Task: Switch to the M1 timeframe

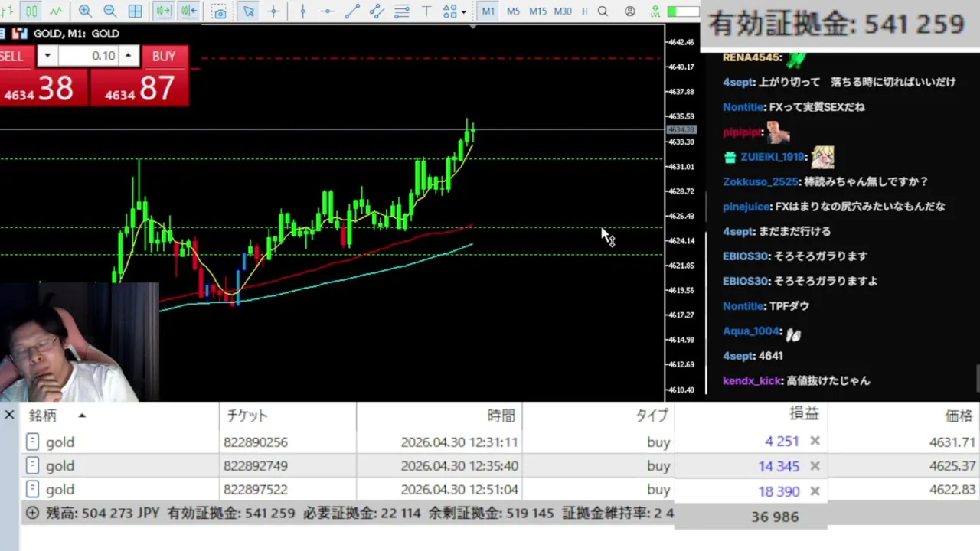Action: click(488, 11)
